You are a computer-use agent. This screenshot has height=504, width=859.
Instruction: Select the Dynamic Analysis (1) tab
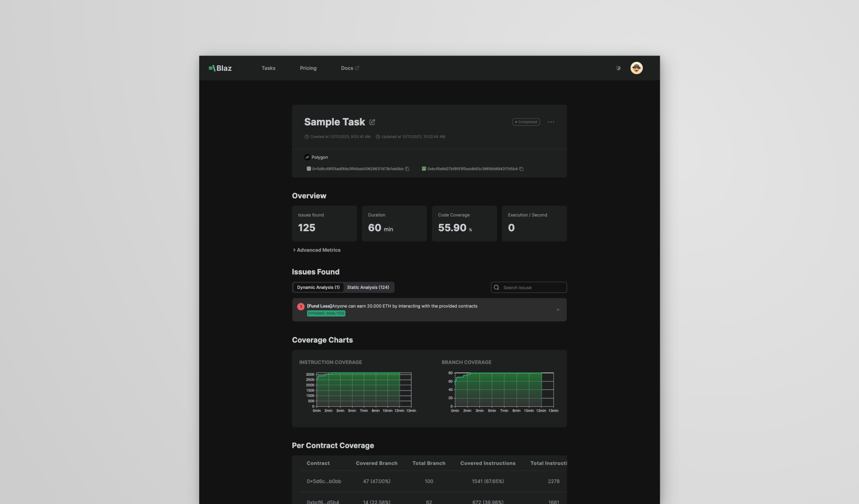click(318, 287)
